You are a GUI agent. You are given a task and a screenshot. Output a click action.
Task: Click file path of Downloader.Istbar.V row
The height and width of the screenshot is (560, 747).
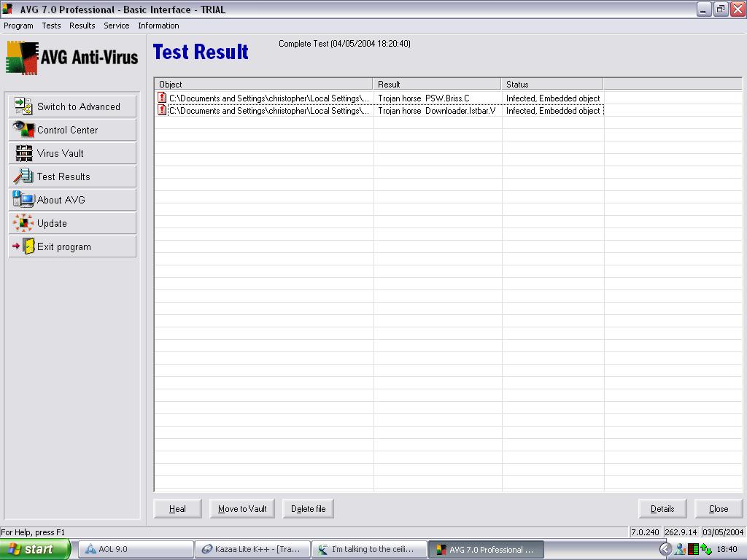(x=269, y=111)
